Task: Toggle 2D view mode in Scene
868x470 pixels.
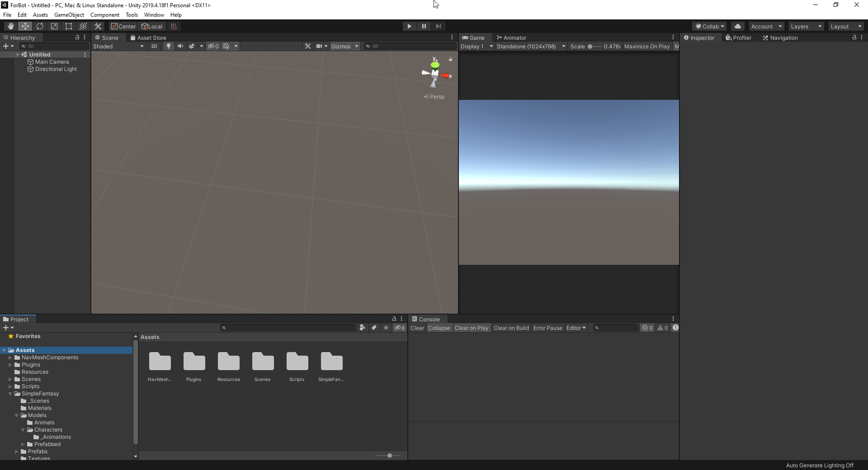Action: click(x=154, y=46)
